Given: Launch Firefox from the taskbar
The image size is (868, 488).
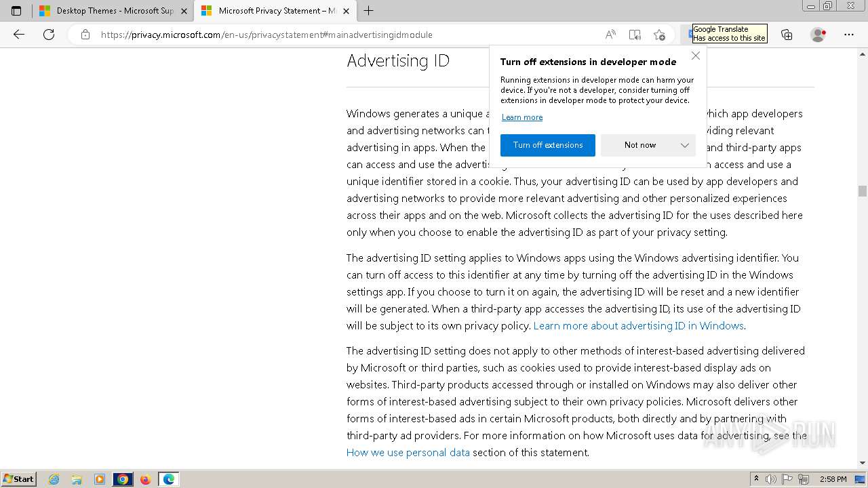Looking at the screenshot, I should (145, 479).
